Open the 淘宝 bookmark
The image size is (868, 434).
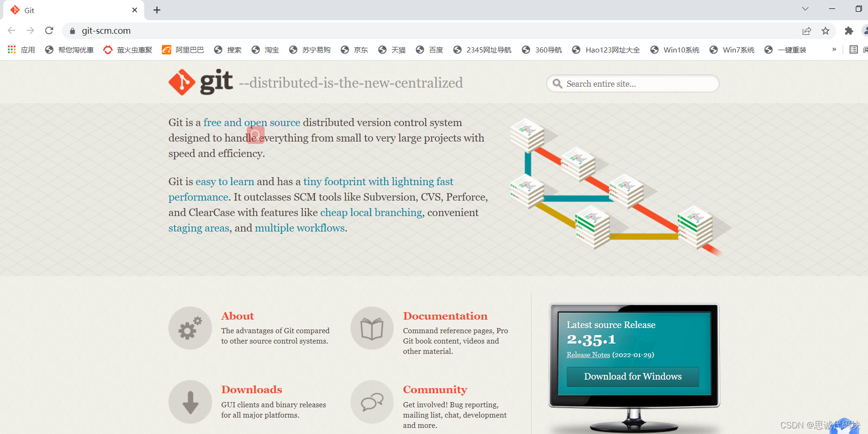(265, 50)
